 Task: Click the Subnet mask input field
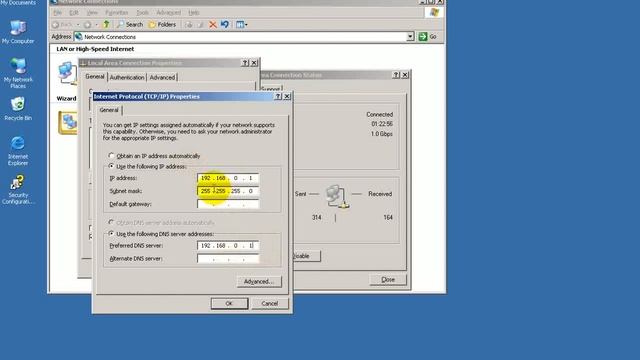pos(228,191)
